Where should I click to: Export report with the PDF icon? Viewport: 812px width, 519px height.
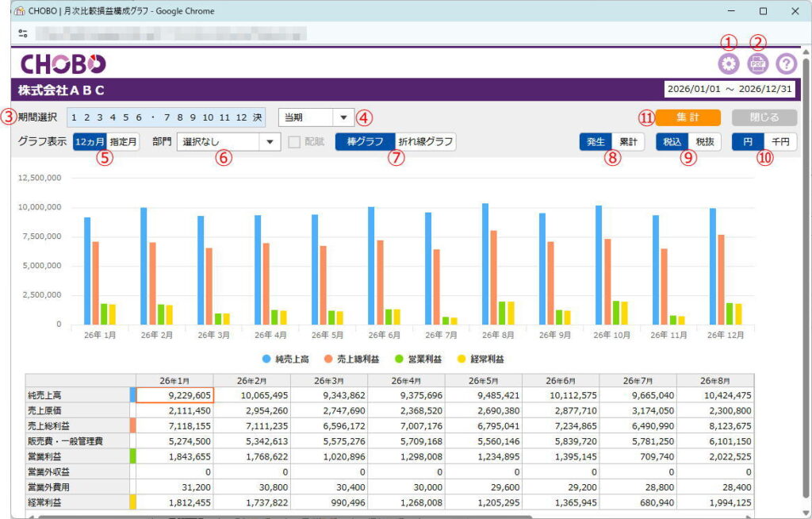(x=757, y=64)
